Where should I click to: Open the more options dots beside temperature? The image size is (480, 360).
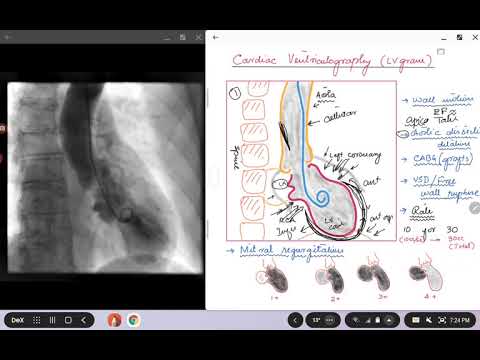pyautogui.click(x=330, y=320)
